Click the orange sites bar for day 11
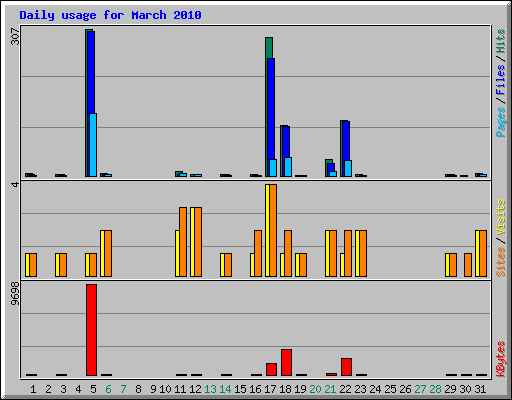 [183, 242]
